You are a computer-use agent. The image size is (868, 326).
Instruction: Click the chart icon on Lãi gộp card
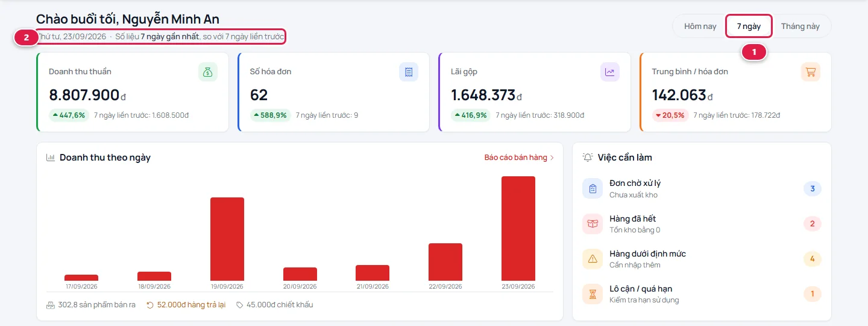pos(610,72)
